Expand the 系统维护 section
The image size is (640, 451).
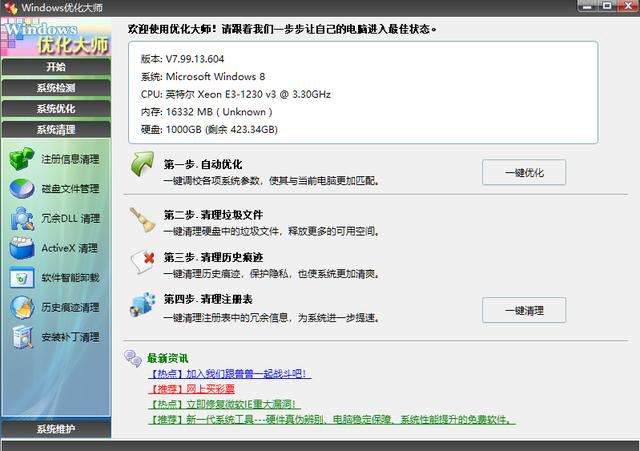[56, 429]
